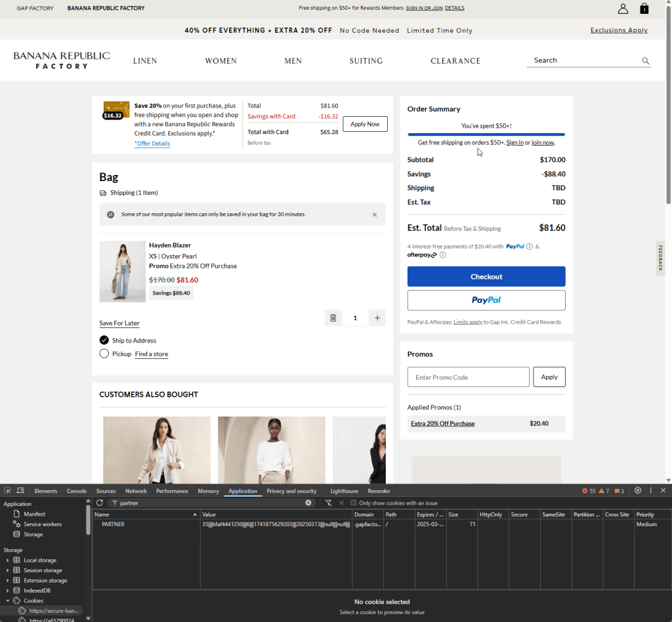Open the Clearance navigation menu
The height and width of the screenshot is (622, 672).
[x=455, y=61]
